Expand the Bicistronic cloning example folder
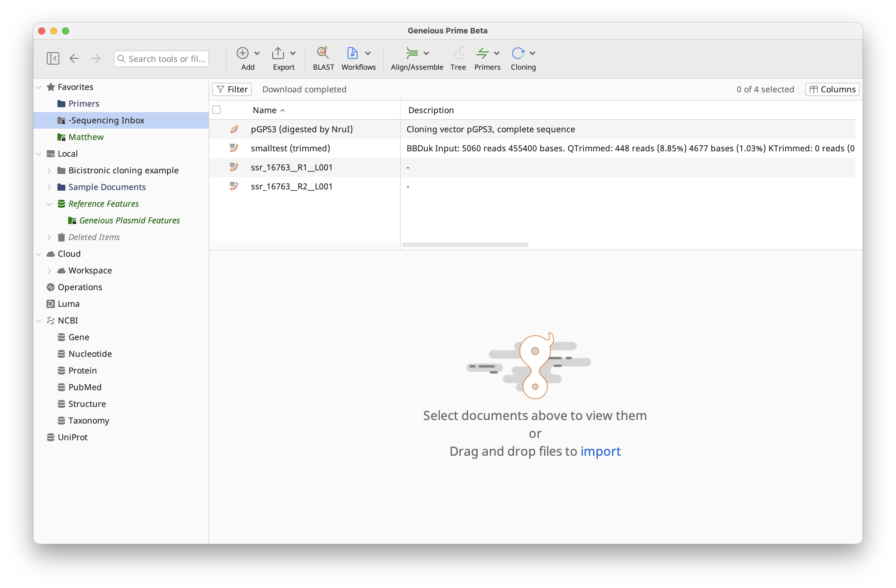 click(49, 170)
